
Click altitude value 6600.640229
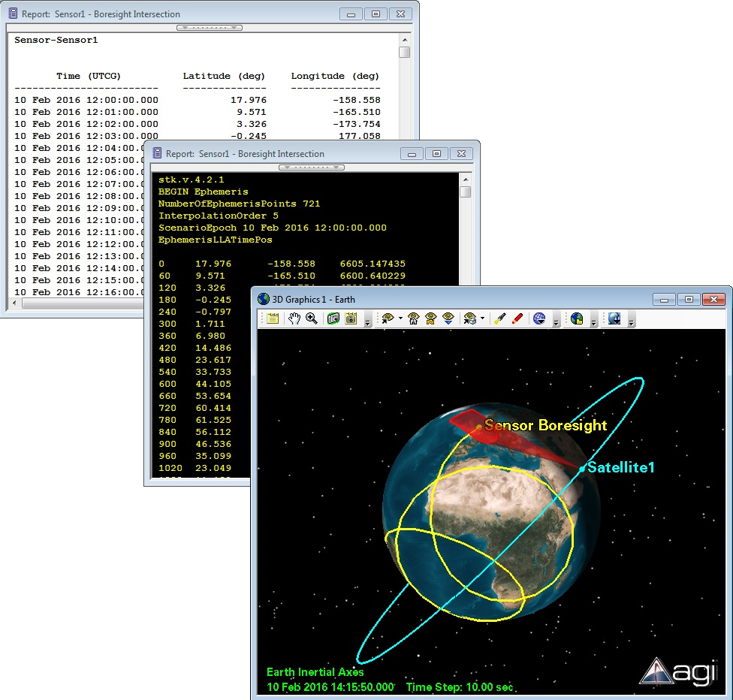coord(373,276)
